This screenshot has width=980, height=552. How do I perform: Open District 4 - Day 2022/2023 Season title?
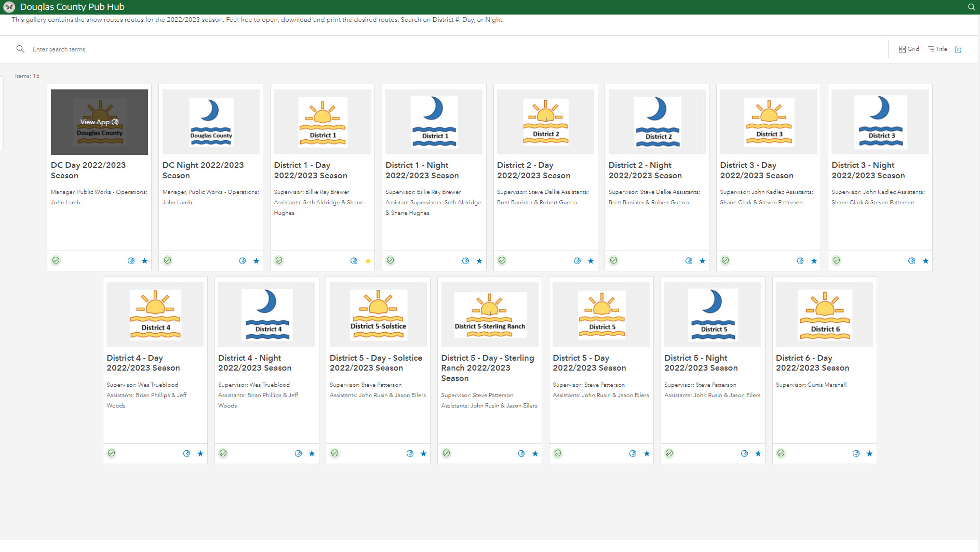point(143,363)
